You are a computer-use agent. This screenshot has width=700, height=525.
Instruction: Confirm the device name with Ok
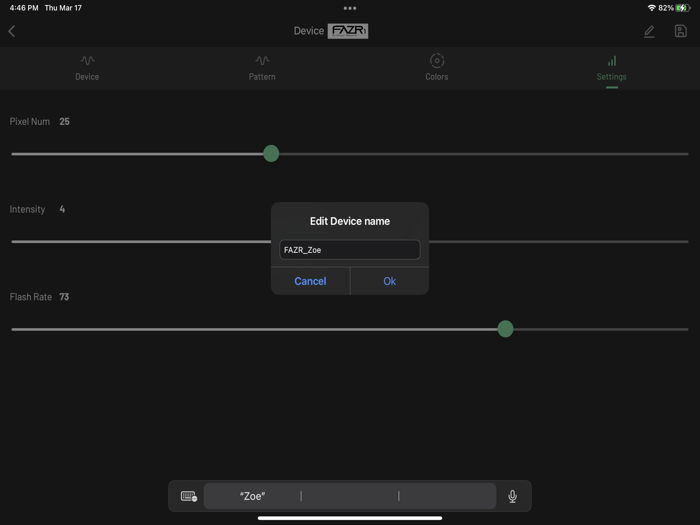390,281
